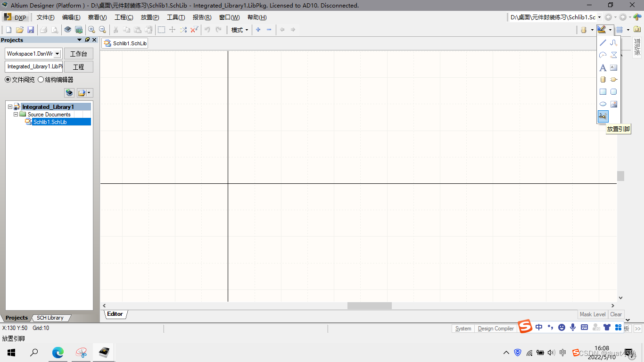Choose the Place Line tool
This screenshot has width=644, height=362.
603,43
